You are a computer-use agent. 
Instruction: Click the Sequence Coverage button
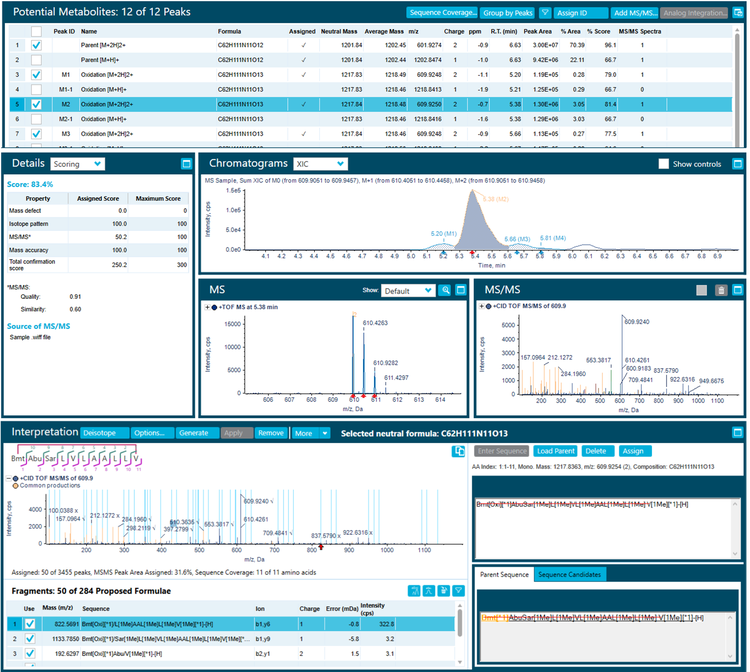click(x=441, y=13)
